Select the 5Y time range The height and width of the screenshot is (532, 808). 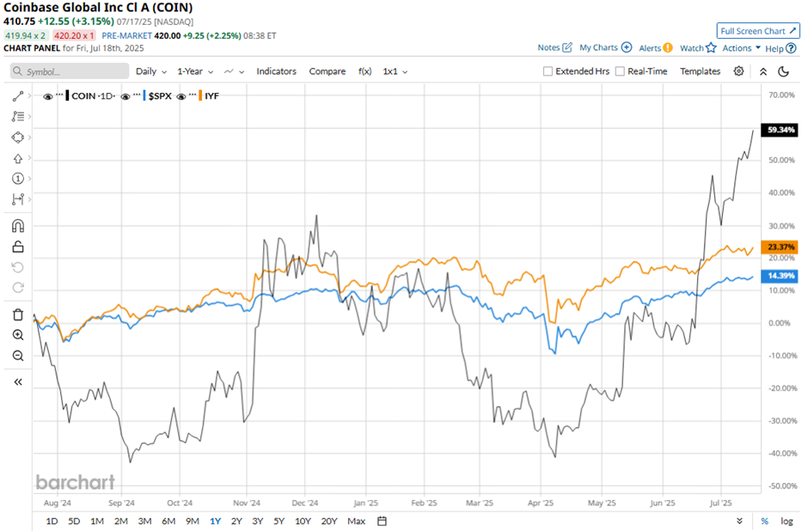click(x=279, y=521)
